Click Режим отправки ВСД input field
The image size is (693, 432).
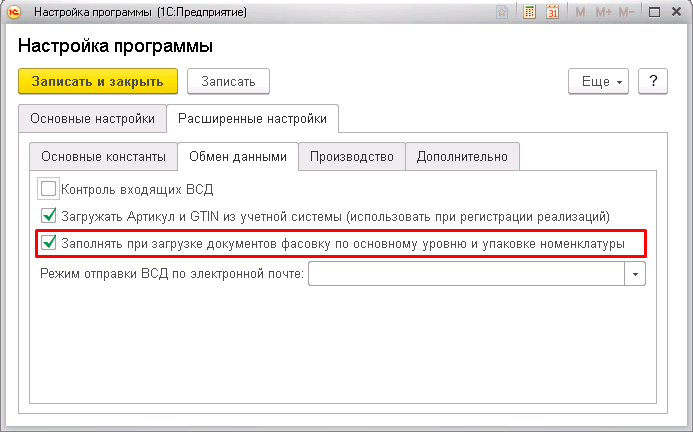466,274
